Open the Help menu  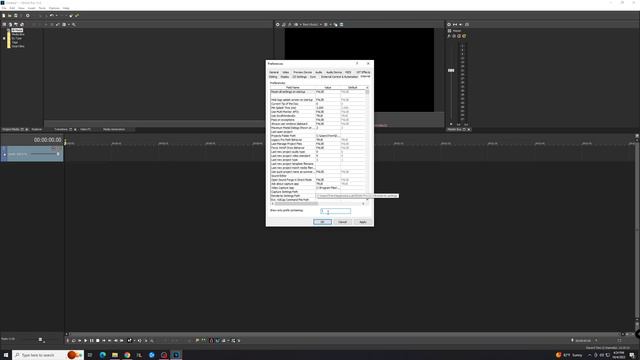pyautogui.click(x=66, y=8)
